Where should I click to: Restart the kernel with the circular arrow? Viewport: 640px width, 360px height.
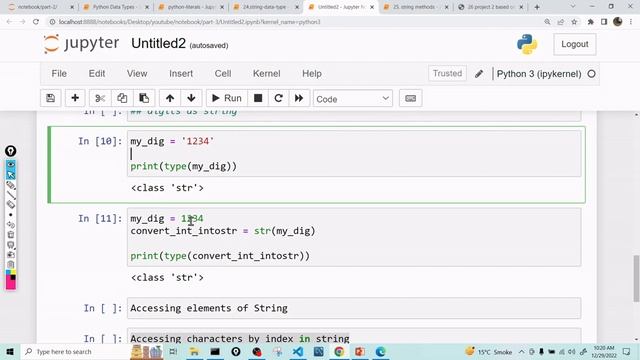[x=278, y=98]
